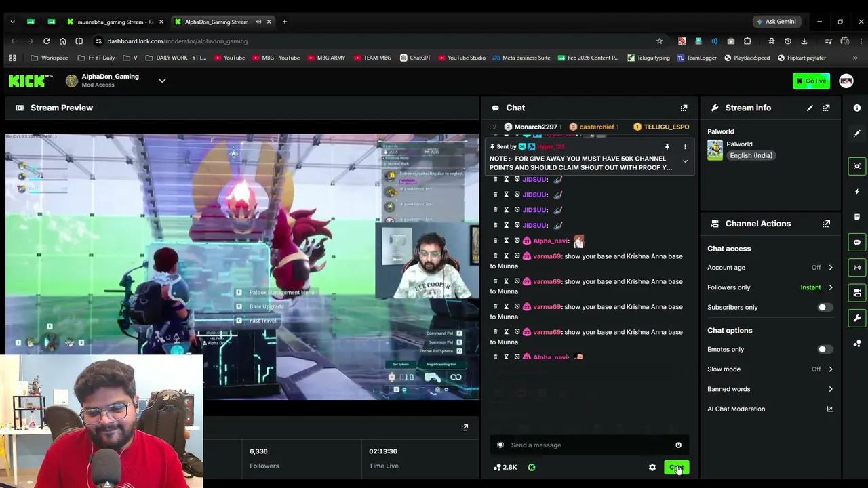
Task: Focus the Send a message field
Action: pos(589,445)
